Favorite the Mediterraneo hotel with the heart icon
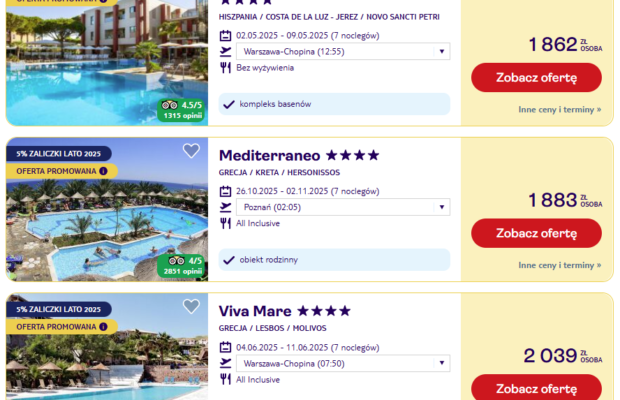620x400 pixels. pos(191,151)
